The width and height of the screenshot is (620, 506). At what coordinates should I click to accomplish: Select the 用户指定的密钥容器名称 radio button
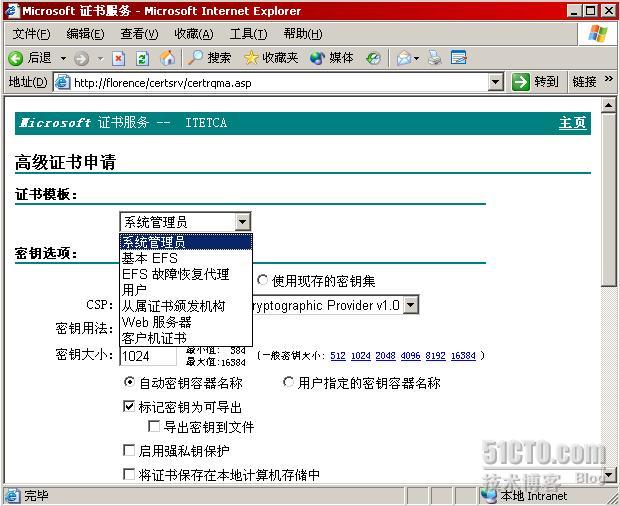pyautogui.click(x=288, y=382)
